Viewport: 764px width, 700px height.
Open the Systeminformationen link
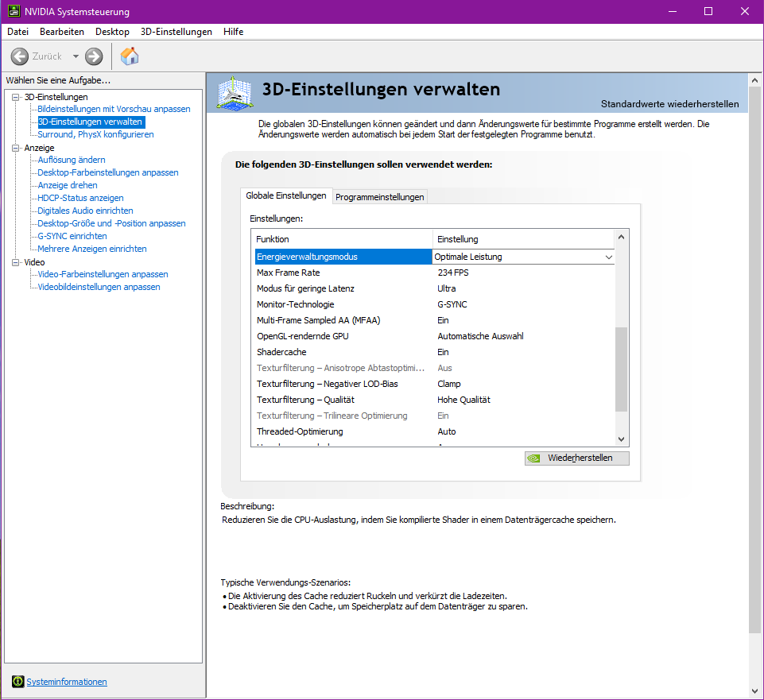click(67, 682)
